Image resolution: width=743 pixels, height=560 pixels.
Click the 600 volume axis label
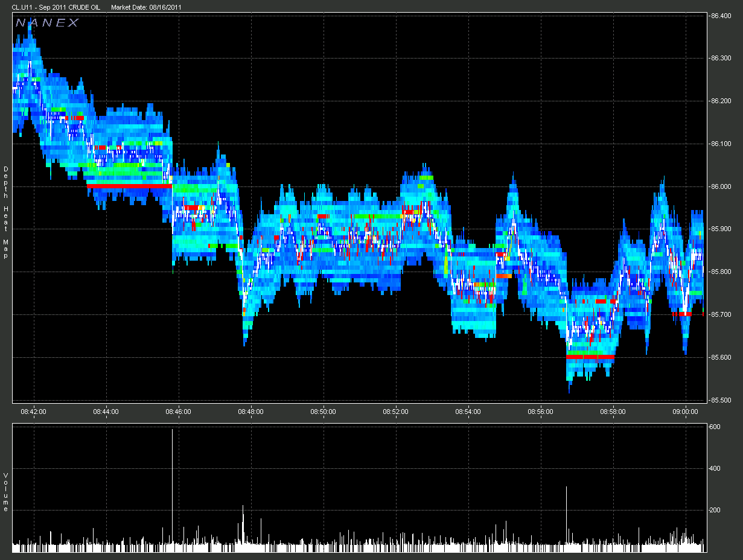tap(715, 427)
